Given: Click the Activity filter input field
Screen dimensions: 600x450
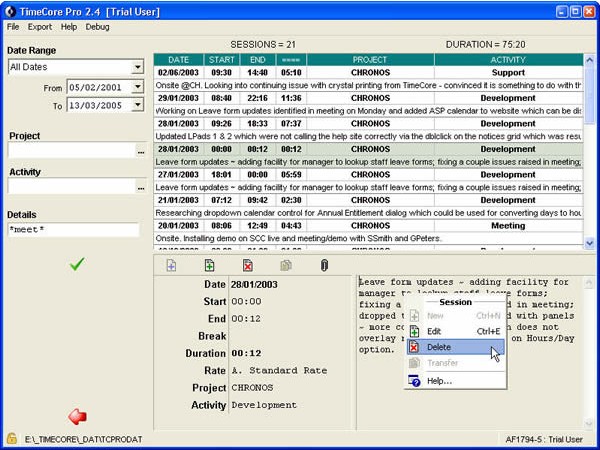Looking at the screenshot, I should (72, 187).
